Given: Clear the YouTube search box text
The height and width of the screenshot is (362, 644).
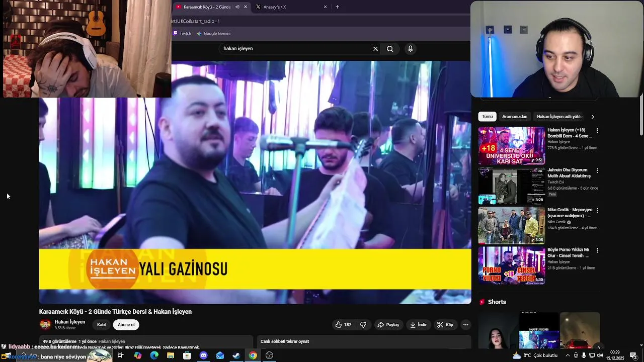Looking at the screenshot, I should coord(375,49).
